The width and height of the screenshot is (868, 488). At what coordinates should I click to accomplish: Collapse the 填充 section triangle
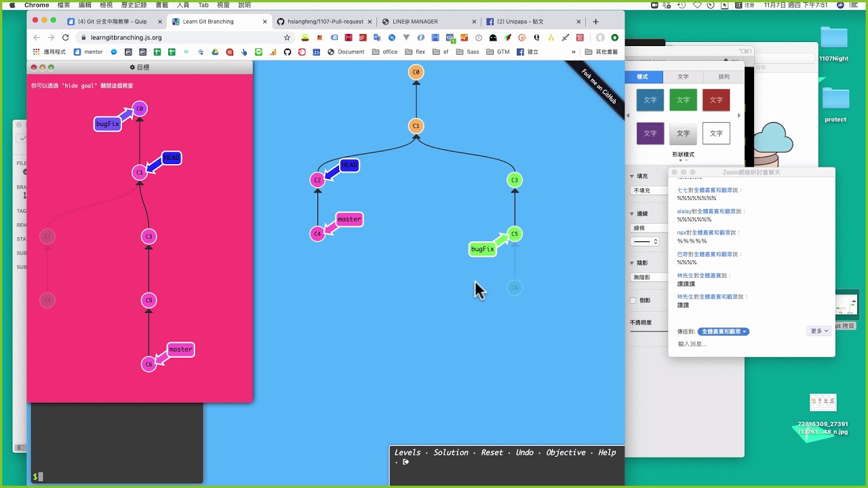[632, 176]
